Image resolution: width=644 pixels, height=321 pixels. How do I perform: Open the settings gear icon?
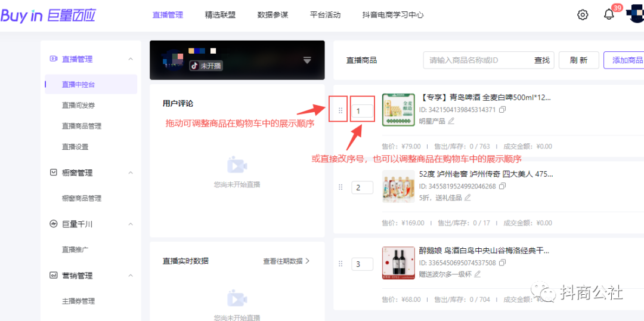point(583,15)
